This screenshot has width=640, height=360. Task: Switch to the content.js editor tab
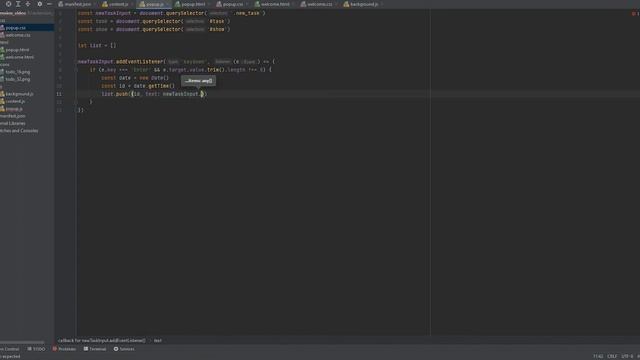coord(117,4)
